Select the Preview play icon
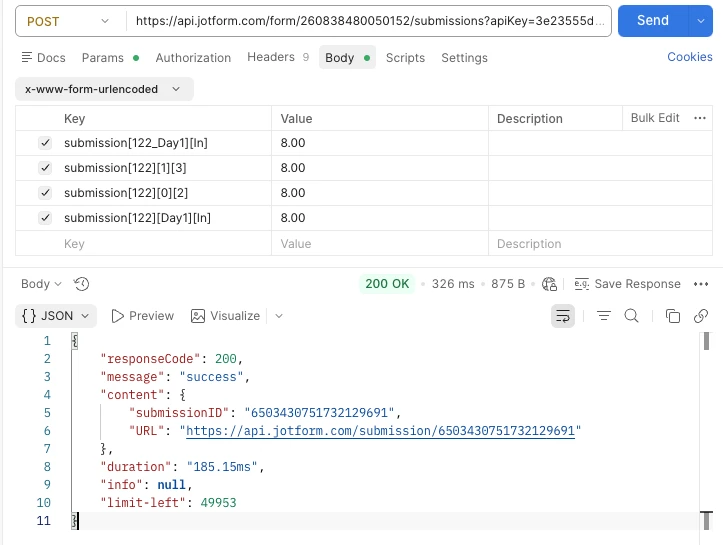The image size is (723, 545). (118, 316)
